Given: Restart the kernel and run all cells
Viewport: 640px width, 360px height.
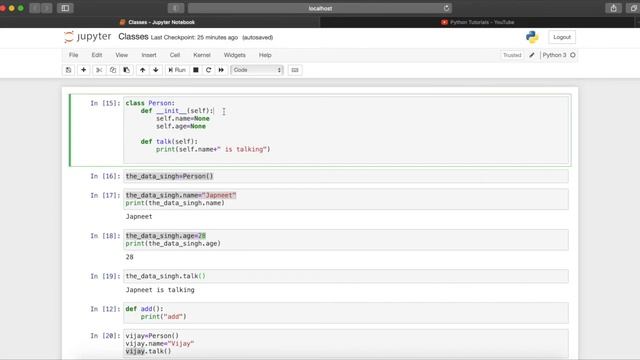Looking at the screenshot, I should point(221,70).
